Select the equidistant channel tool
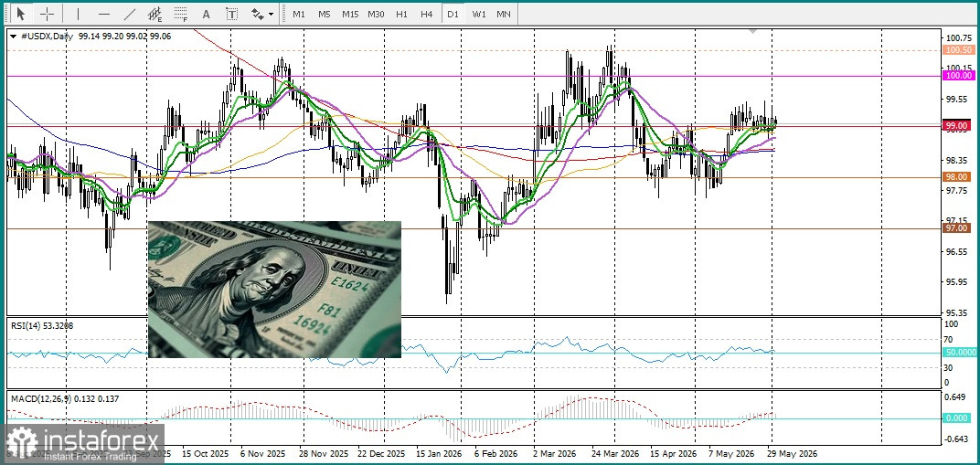This screenshot has width=980, height=465. pyautogui.click(x=155, y=13)
